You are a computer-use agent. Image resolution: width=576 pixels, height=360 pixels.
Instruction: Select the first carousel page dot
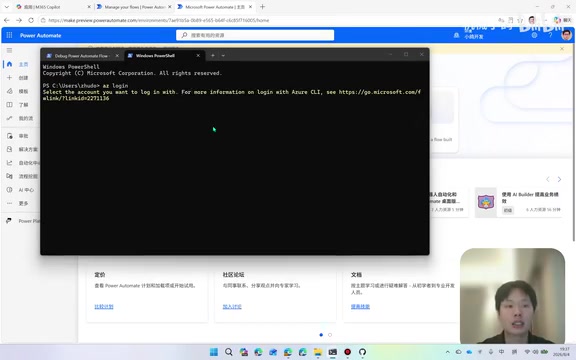coord(321,335)
